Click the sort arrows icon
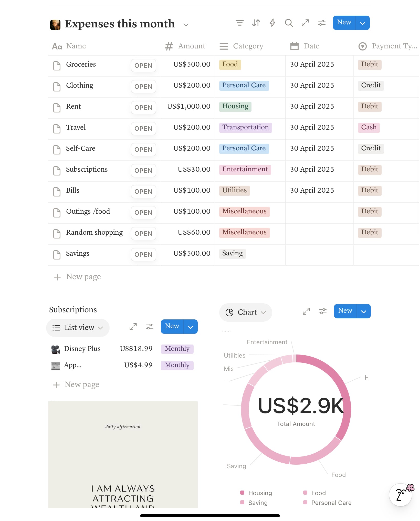 256,23
